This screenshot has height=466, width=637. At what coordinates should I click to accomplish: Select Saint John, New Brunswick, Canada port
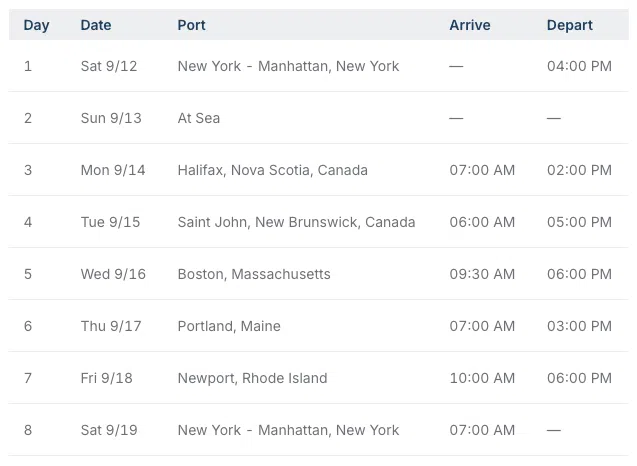[x=296, y=222]
